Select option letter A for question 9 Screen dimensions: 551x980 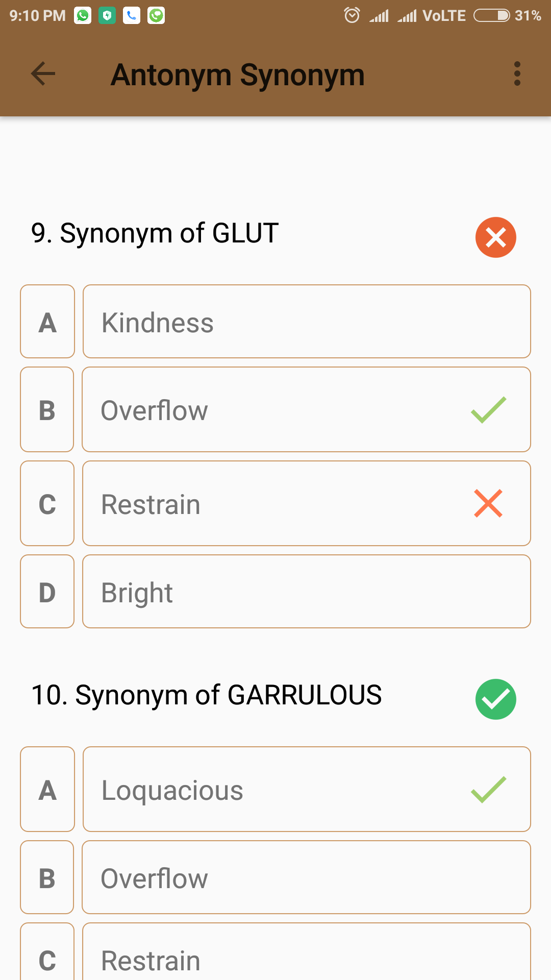pos(47,322)
